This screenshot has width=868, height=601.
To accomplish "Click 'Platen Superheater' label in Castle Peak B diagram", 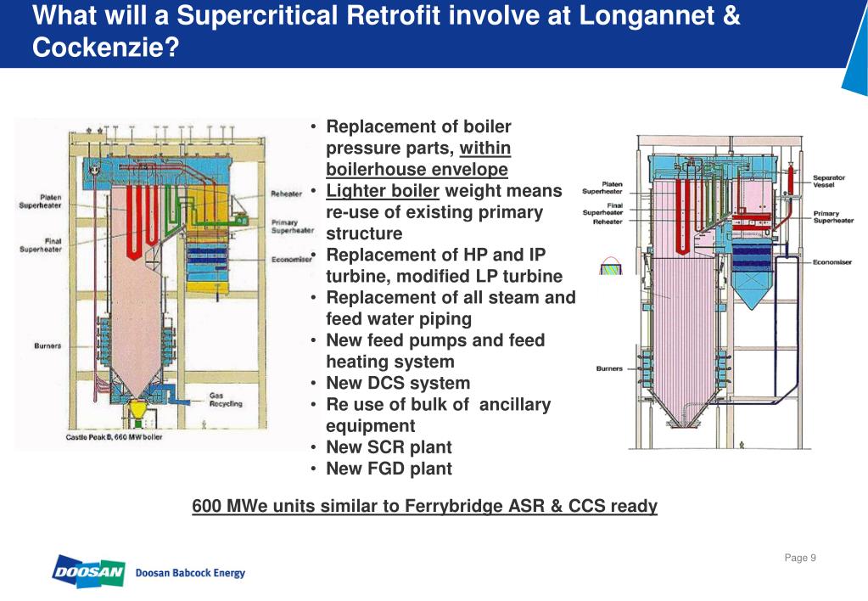I will point(40,201).
